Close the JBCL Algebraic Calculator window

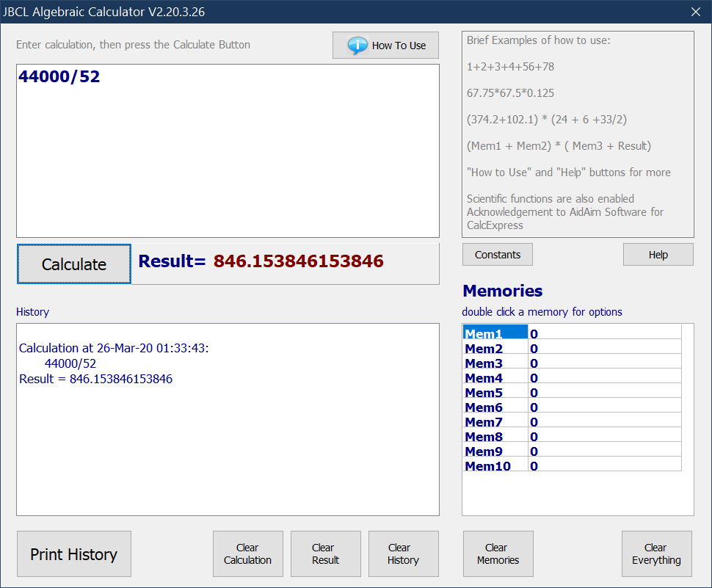click(696, 11)
